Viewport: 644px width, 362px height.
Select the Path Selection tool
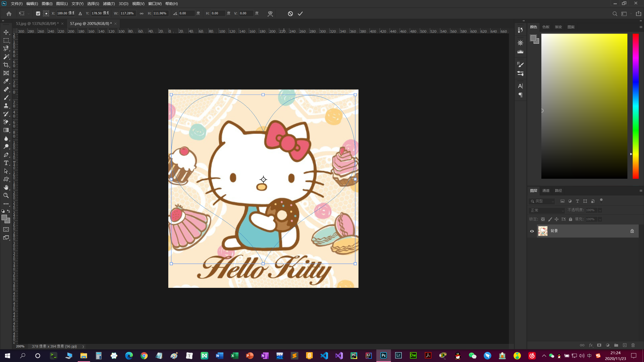6,171
